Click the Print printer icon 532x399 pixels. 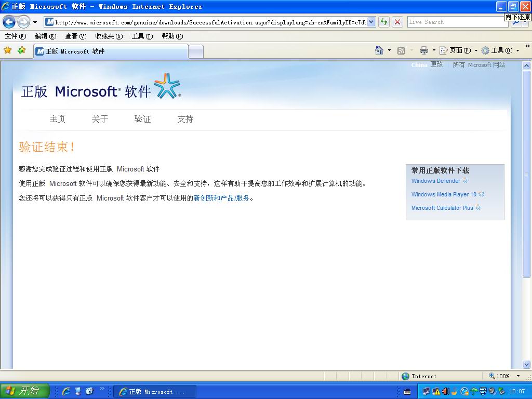coord(424,50)
